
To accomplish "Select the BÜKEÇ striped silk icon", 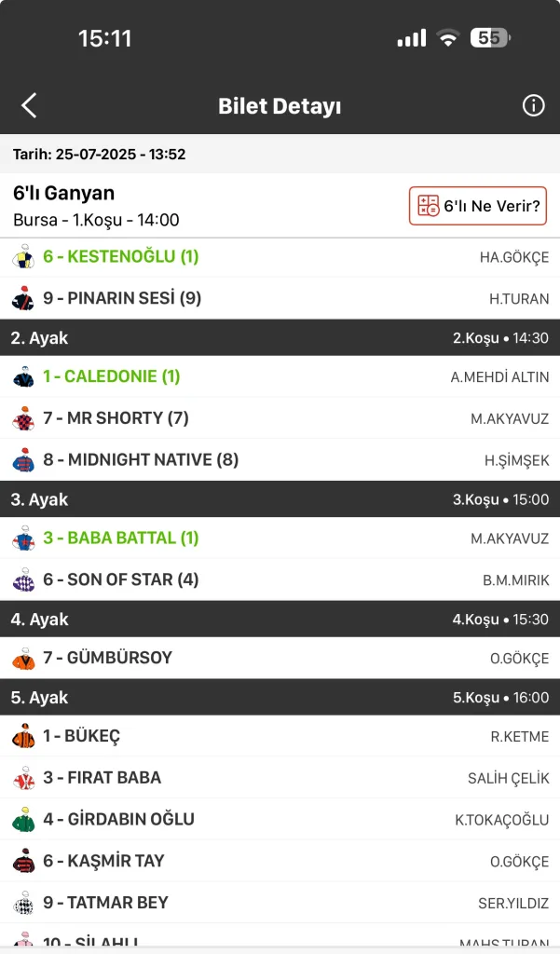I will click(x=23, y=737).
